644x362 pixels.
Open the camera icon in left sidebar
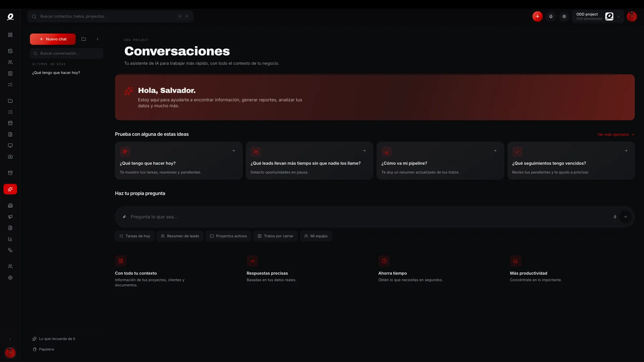(10, 157)
